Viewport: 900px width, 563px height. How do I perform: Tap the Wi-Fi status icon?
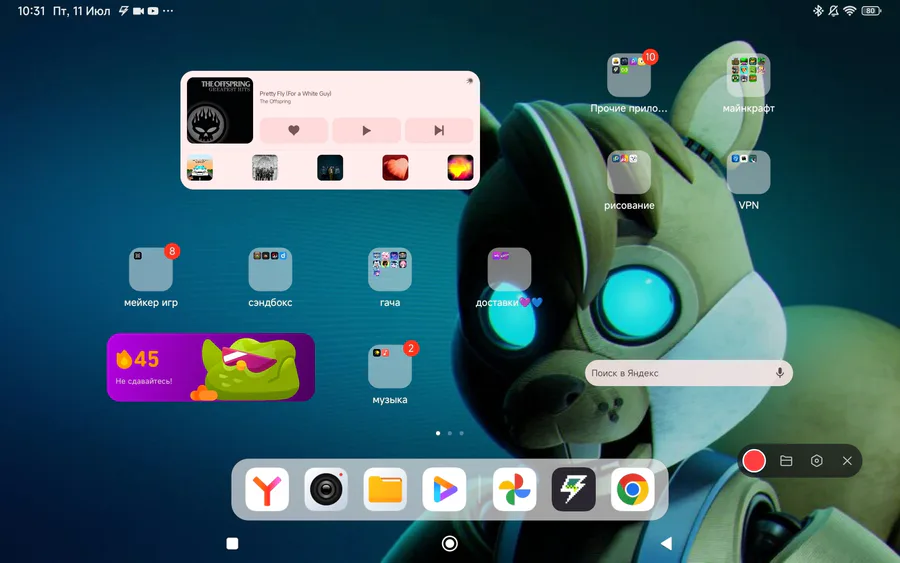[850, 11]
